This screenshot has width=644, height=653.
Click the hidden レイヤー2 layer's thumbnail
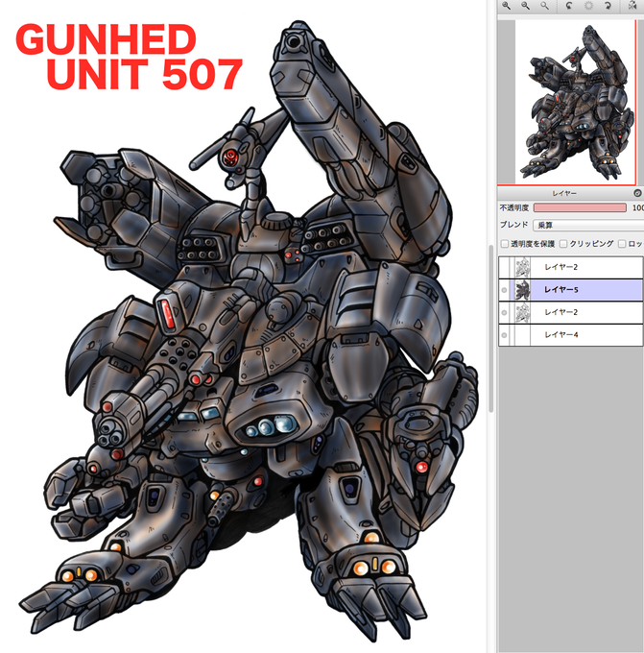pos(522,267)
